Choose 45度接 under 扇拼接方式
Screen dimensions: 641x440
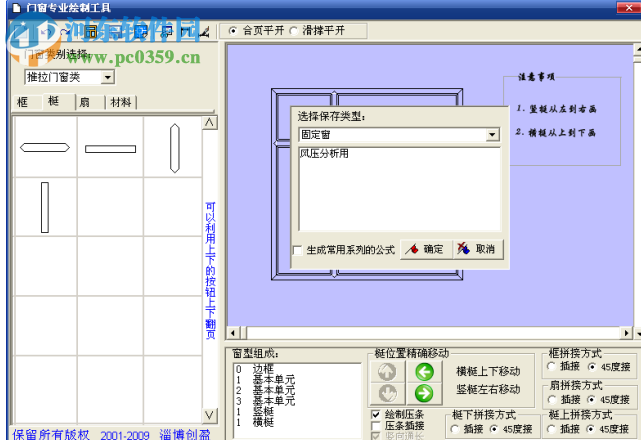(x=591, y=399)
